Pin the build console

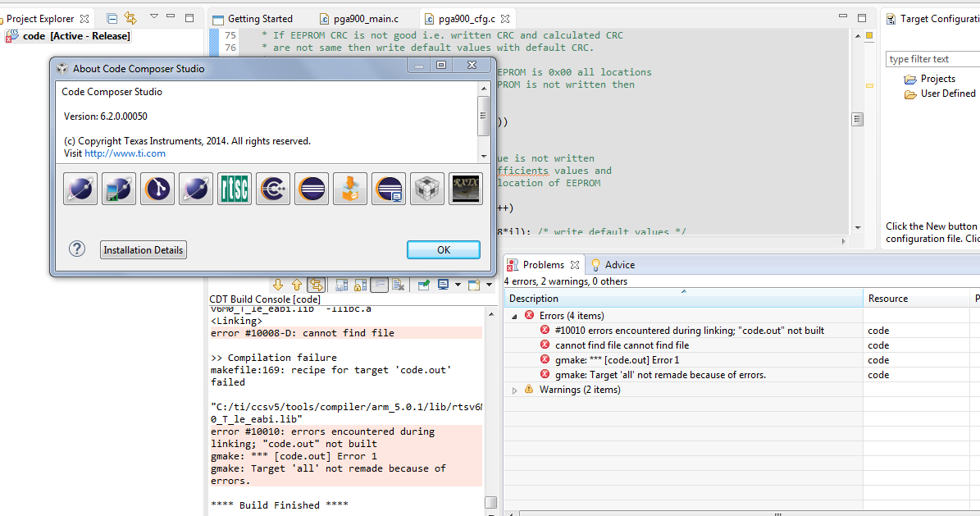pos(424,285)
